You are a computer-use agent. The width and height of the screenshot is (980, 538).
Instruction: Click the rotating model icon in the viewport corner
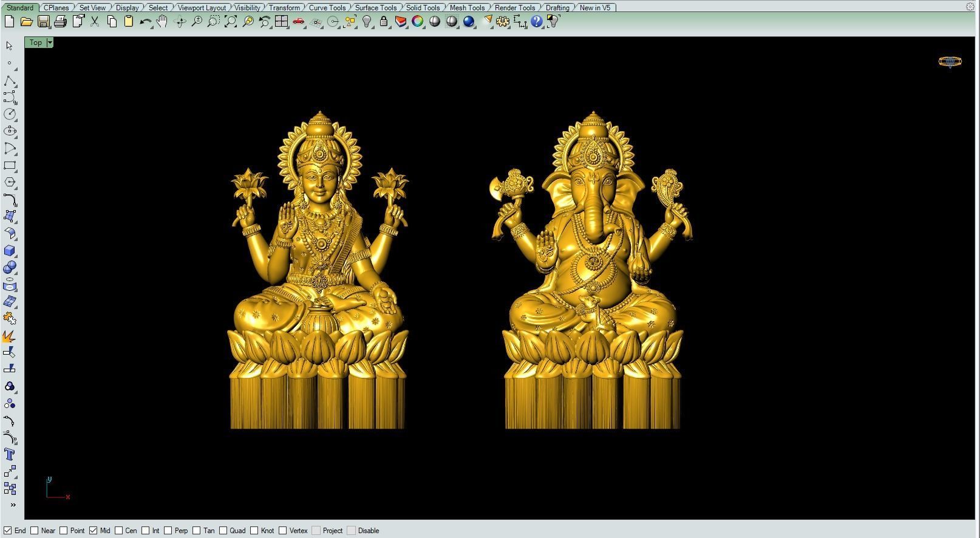click(x=950, y=61)
